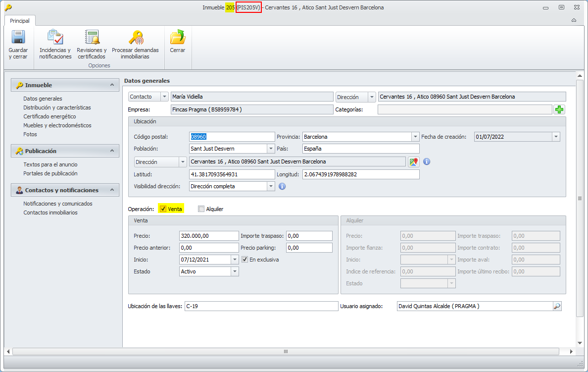Uncheck the Venta operation checkbox
This screenshot has height=372, width=588.
[x=163, y=209]
